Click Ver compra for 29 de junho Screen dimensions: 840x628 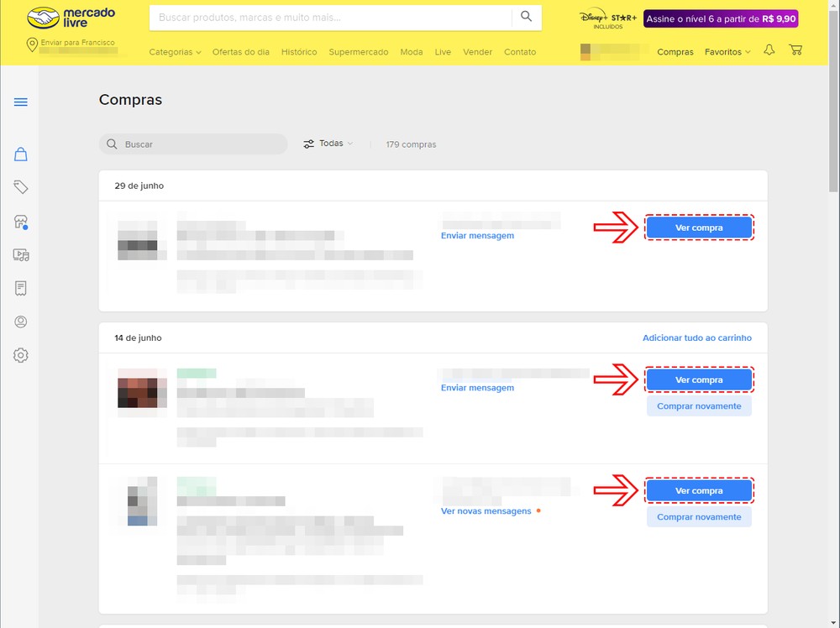pos(699,228)
